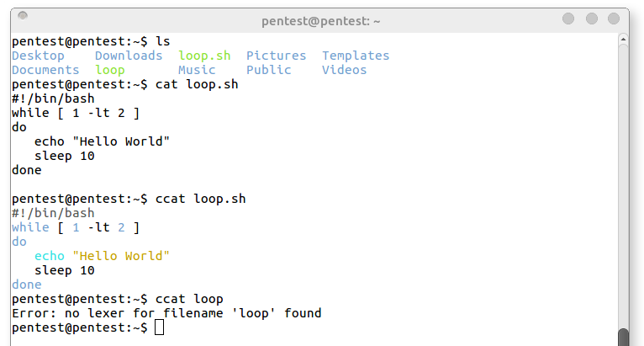Click the no lexer error message line
The width and height of the screenshot is (644, 346).
pyautogui.click(x=166, y=313)
